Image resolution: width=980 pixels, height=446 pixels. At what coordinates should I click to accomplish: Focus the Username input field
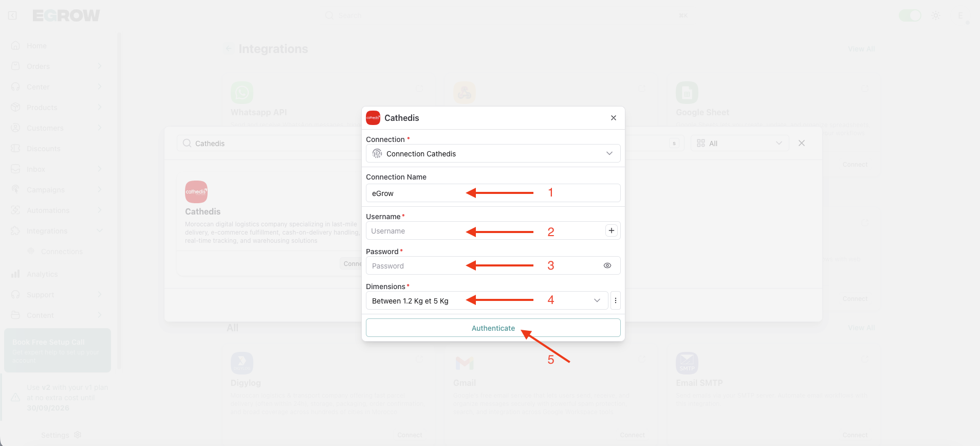click(485, 231)
